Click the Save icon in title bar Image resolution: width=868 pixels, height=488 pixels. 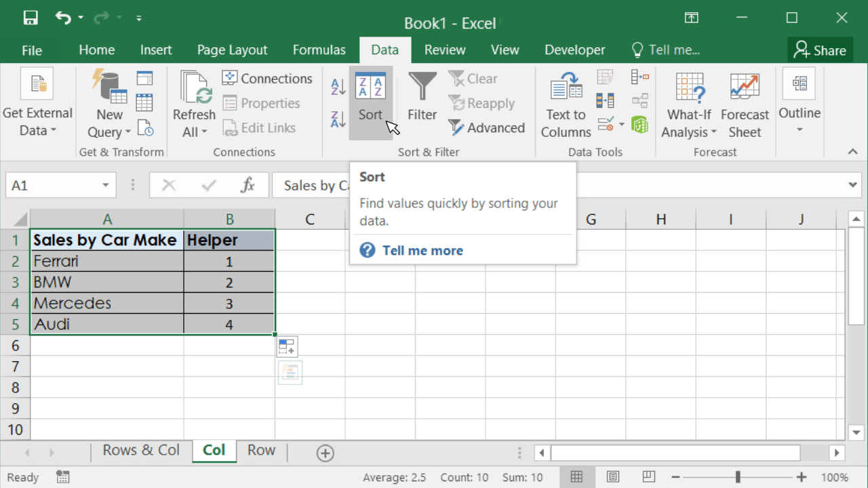31,18
